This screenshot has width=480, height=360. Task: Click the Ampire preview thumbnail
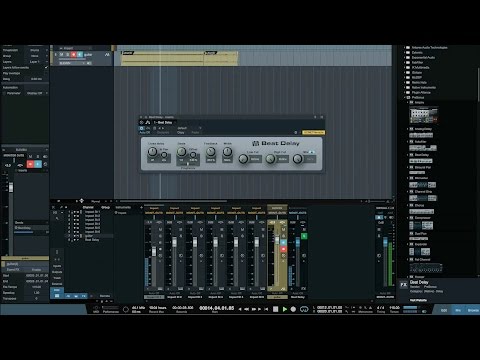pyautogui.click(x=424, y=115)
